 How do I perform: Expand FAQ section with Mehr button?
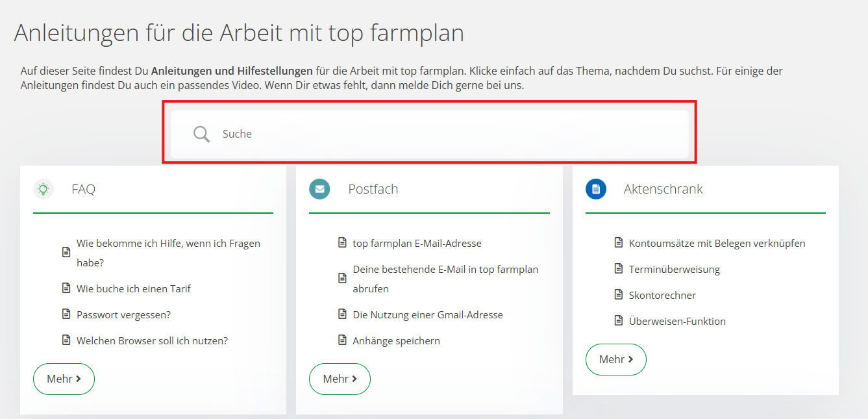point(64,379)
